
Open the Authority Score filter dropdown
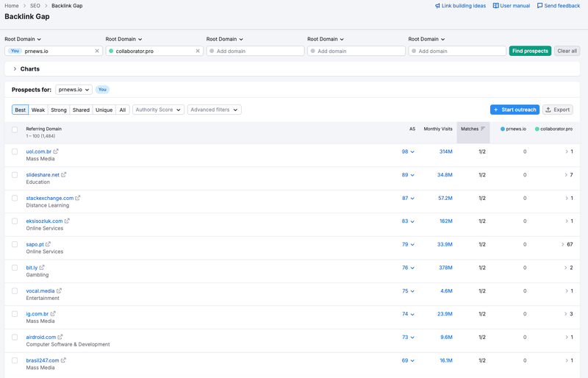tap(158, 110)
